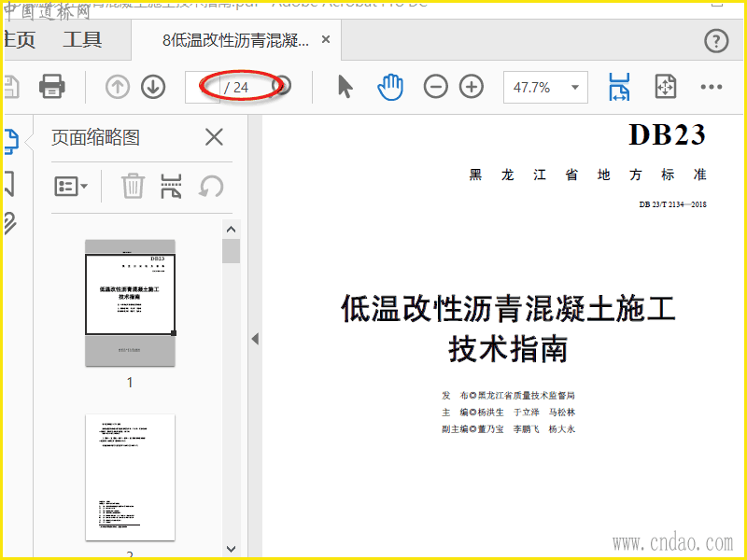Choose the selection arrow tool

click(345, 87)
